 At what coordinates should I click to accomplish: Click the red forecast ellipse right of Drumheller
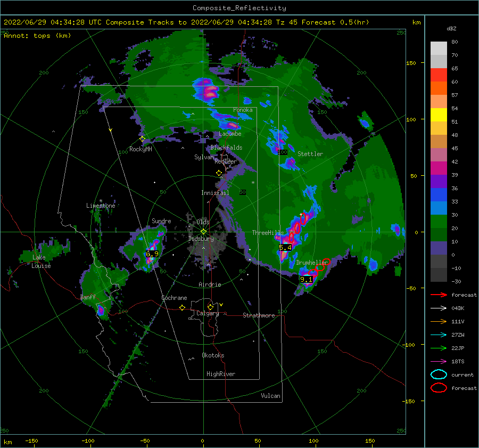point(326,262)
